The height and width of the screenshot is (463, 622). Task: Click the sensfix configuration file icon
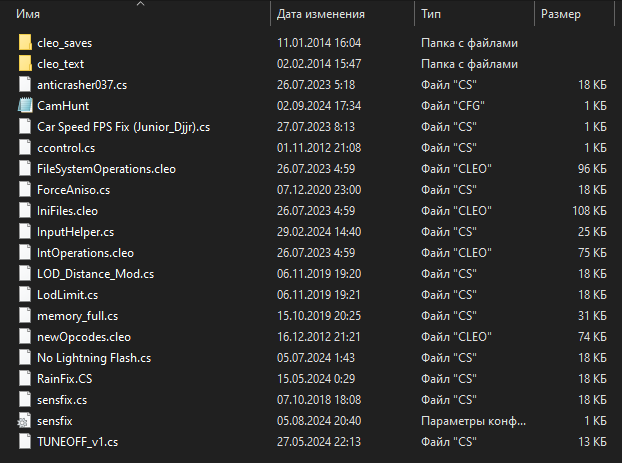tap(25, 421)
